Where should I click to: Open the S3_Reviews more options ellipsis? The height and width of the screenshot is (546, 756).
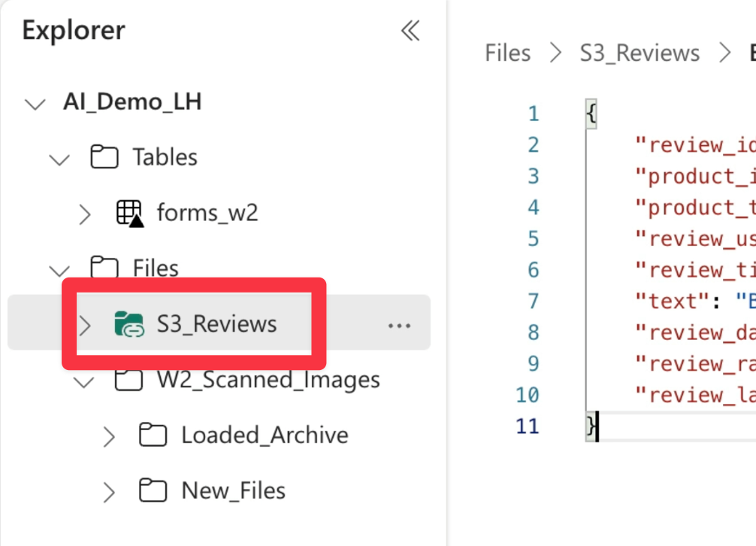coord(399,325)
